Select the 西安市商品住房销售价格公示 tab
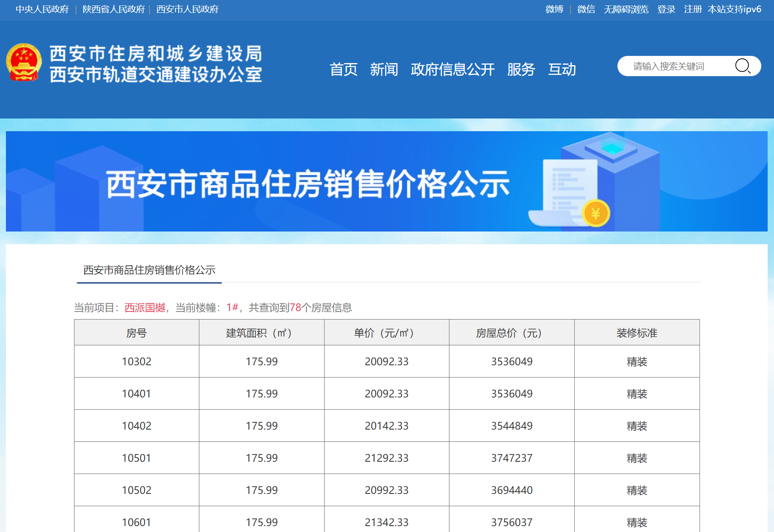The image size is (774, 532). pyautogui.click(x=149, y=270)
